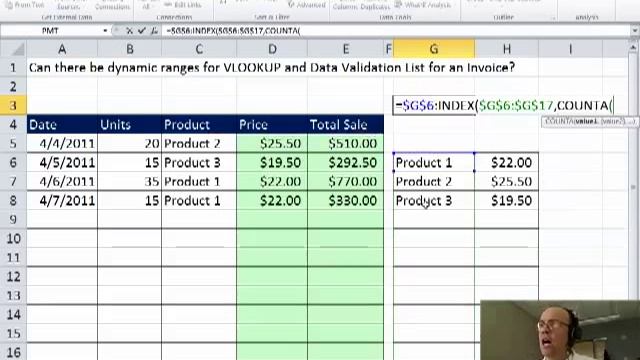Select row 9 header
Image resolution: width=640 pixels, height=360 pixels.
pos(13,220)
